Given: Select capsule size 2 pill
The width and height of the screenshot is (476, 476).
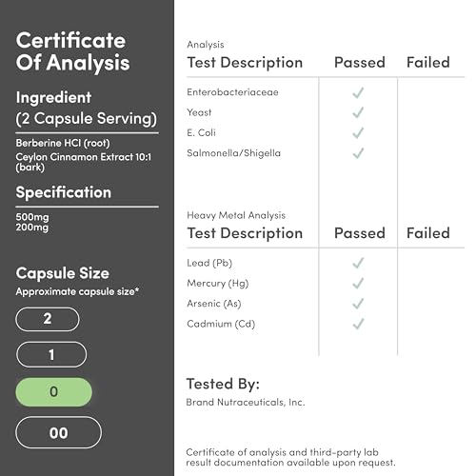Looking at the screenshot, I should 48,319.
